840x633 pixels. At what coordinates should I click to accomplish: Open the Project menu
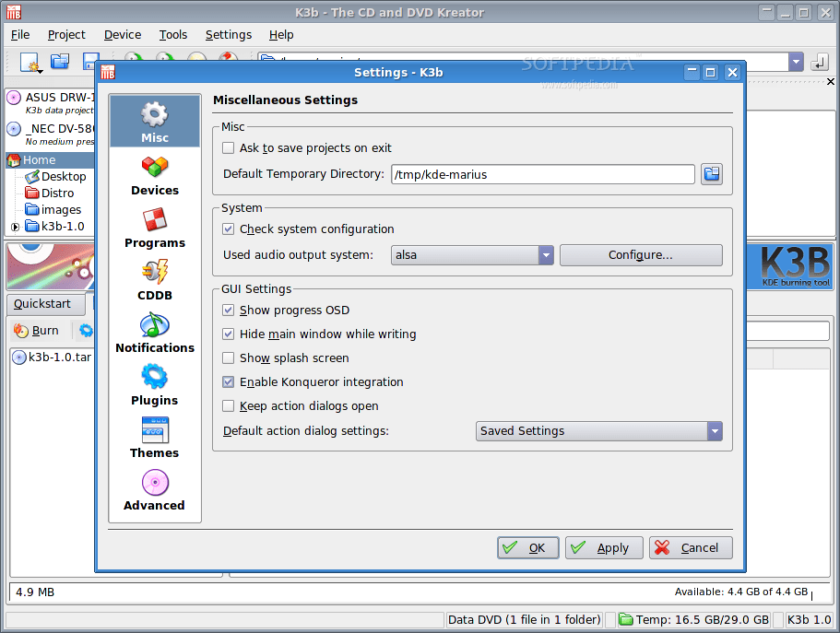66,35
